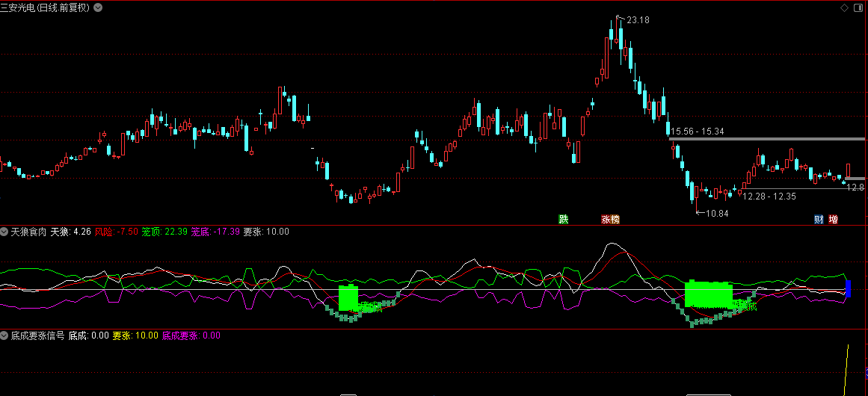
Task: Click the green 跌 event marker
Action: pyautogui.click(x=564, y=219)
